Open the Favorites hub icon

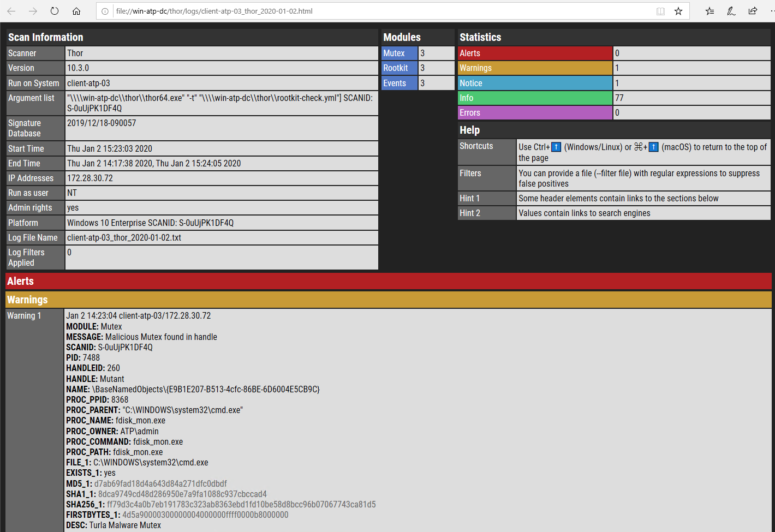(710, 11)
